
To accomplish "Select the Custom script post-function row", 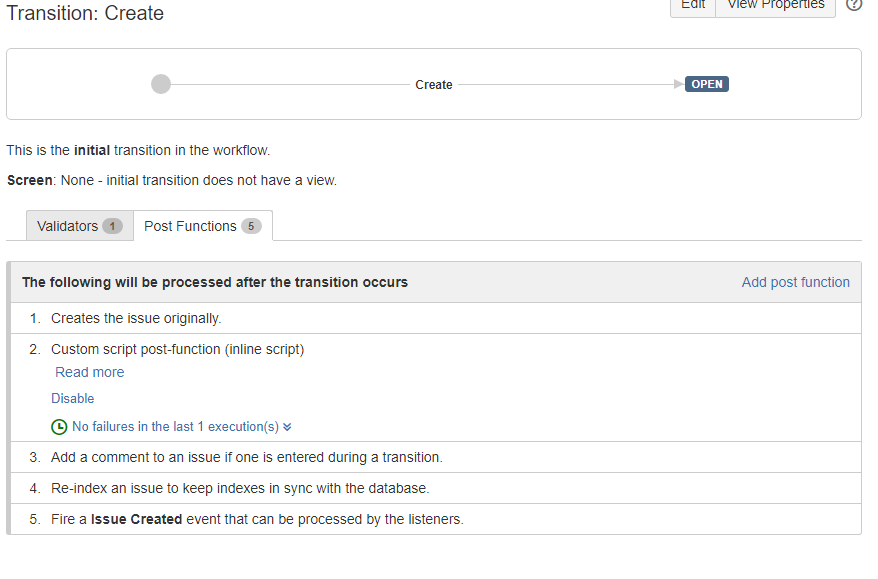I will [x=436, y=387].
